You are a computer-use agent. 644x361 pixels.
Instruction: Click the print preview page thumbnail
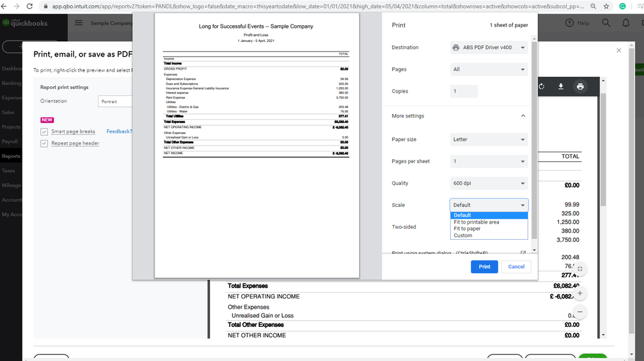(x=257, y=145)
